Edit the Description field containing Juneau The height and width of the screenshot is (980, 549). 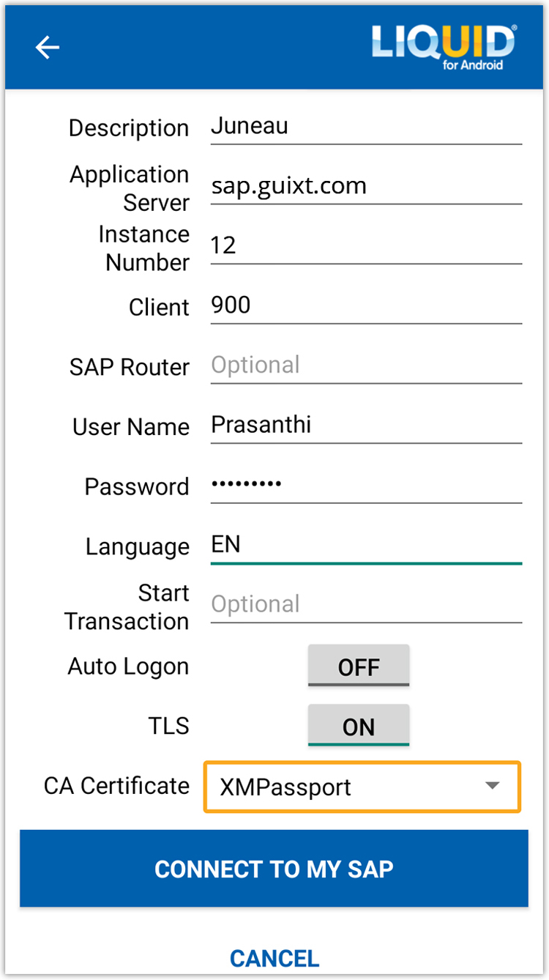(366, 127)
